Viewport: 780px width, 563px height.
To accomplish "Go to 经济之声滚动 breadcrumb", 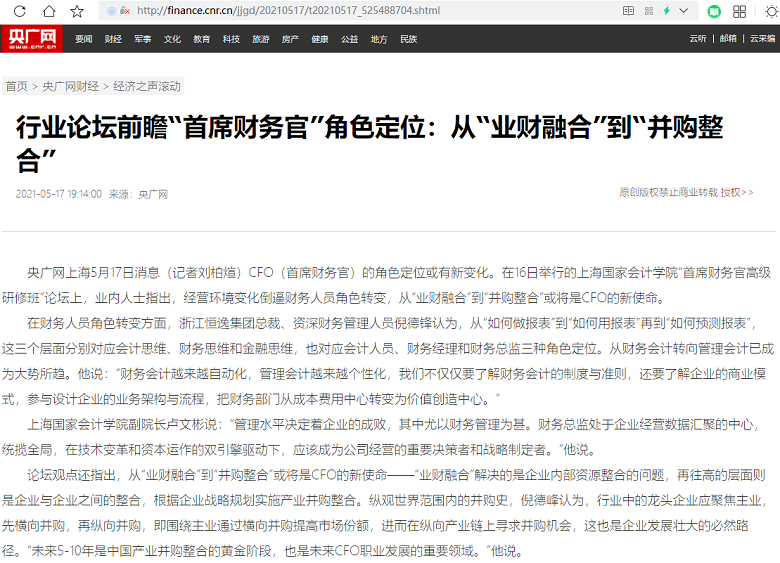I will click(x=147, y=86).
